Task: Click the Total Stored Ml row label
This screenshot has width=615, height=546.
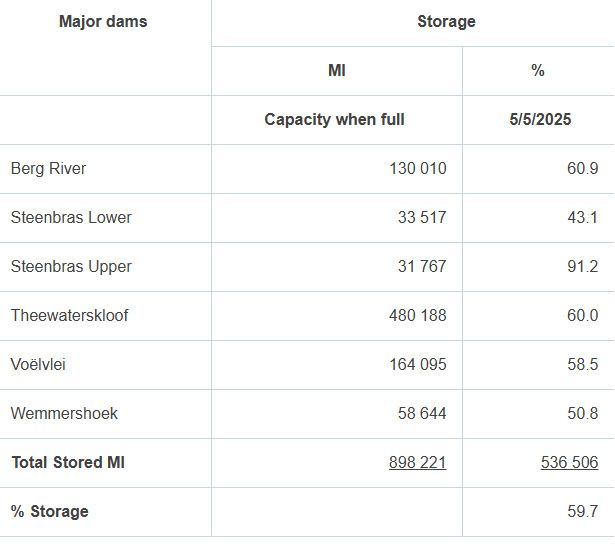Action: [x=68, y=462]
